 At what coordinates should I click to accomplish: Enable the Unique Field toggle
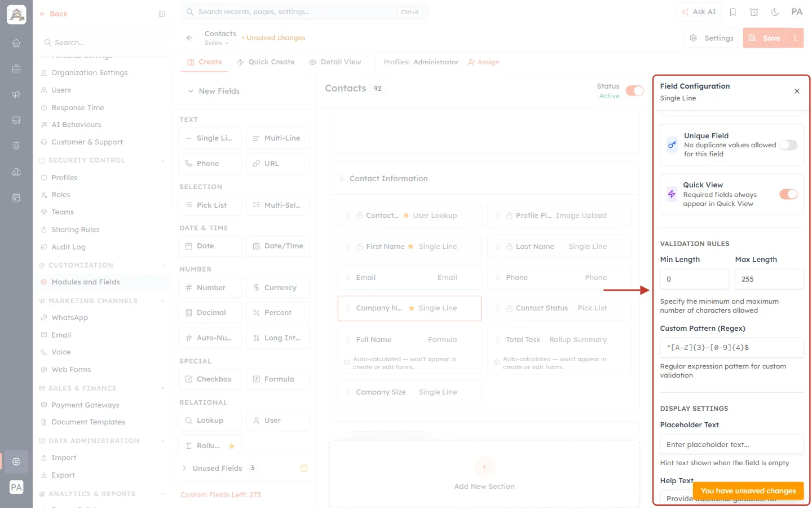tap(788, 145)
